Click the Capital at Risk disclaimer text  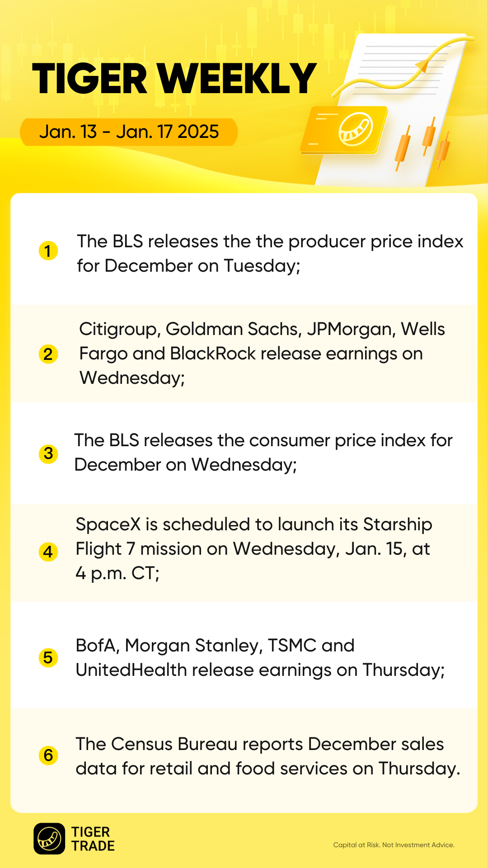click(x=394, y=845)
